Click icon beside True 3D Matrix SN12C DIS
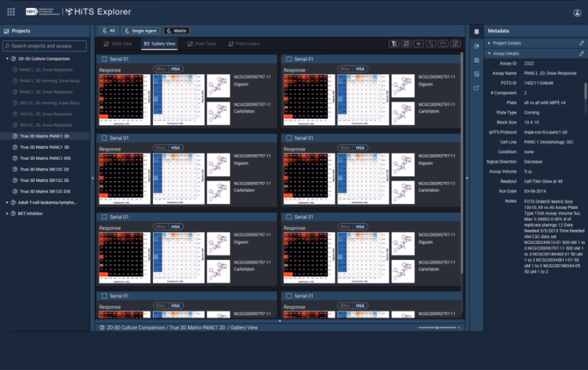The height and width of the screenshot is (370, 588). click(15, 192)
